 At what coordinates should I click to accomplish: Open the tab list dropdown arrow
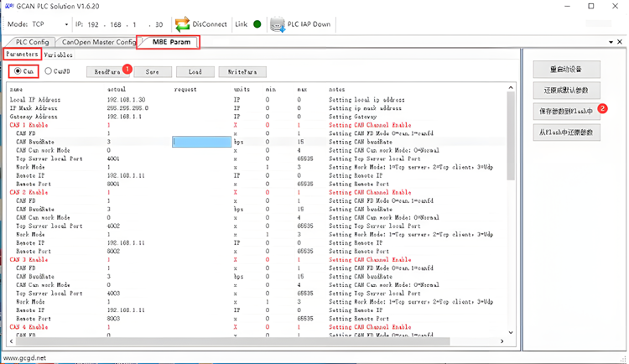tap(608, 41)
